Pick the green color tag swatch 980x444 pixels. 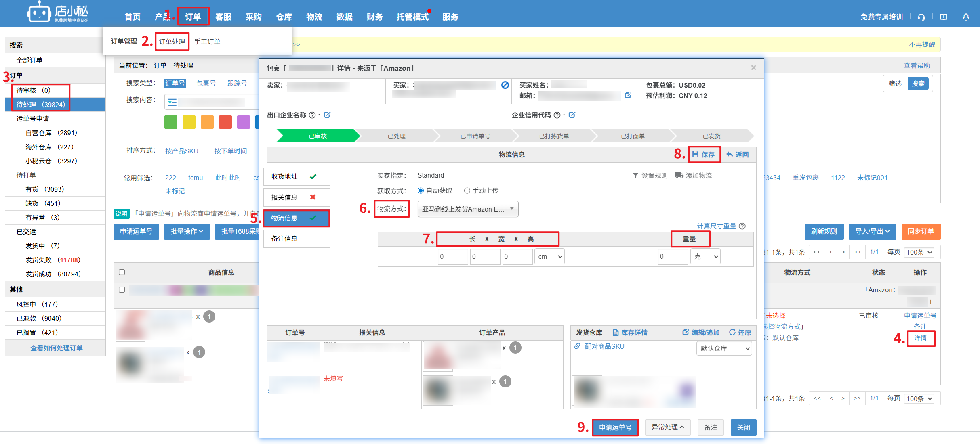tap(171, 122)
